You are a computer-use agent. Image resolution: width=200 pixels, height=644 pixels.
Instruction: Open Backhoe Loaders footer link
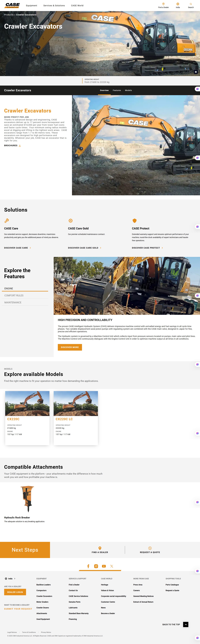point(43,585)
